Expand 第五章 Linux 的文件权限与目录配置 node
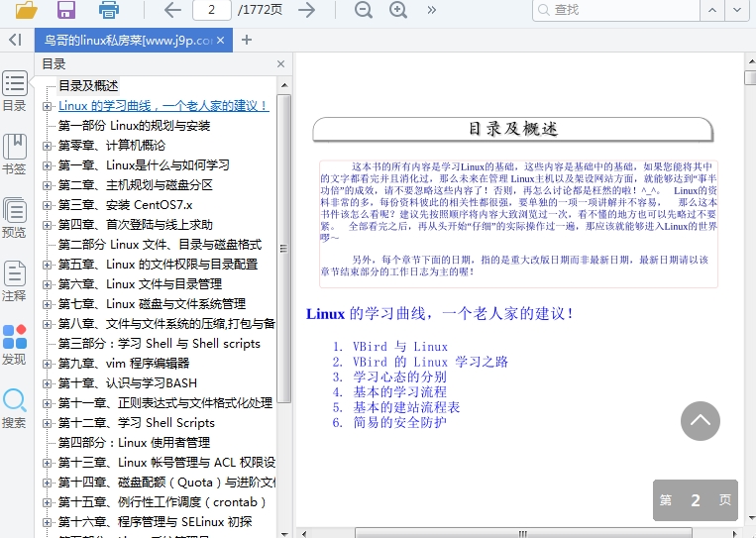756x538 pixels. [47, 265]
